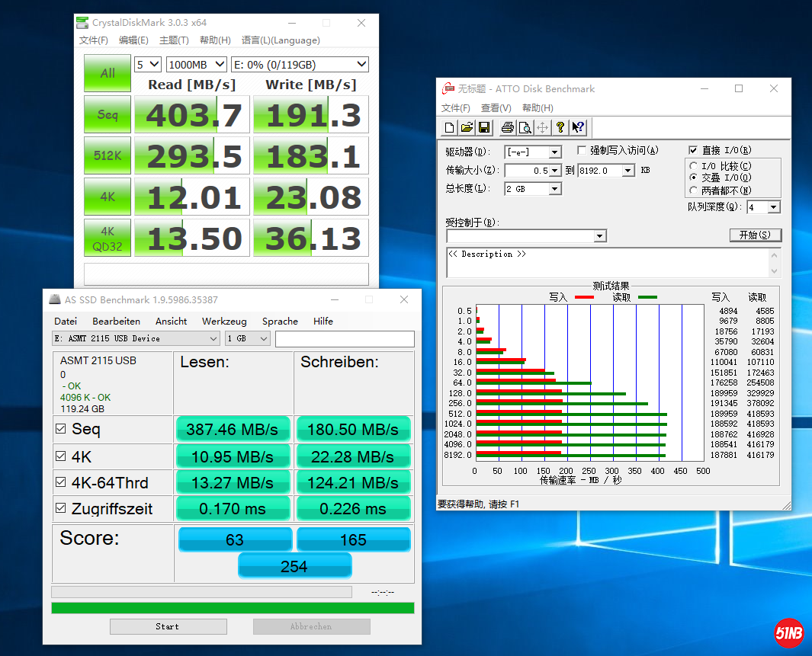
Task: Click the New file icon in ATTO toolbar
Action: point(450,127)
